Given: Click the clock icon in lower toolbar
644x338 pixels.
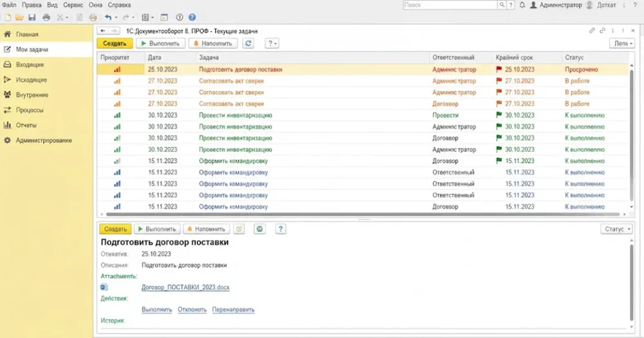Looking at the screenshot, I should (x=239, y=229).
